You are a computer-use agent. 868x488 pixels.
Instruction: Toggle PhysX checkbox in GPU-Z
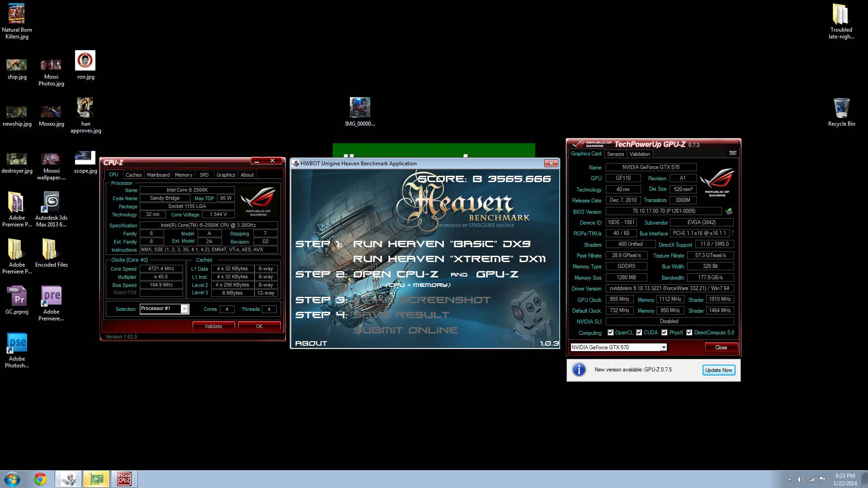click(664, 333)
